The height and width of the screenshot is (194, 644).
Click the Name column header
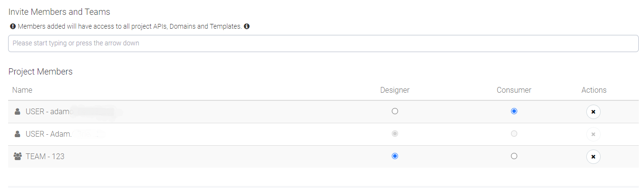point(22,90)
